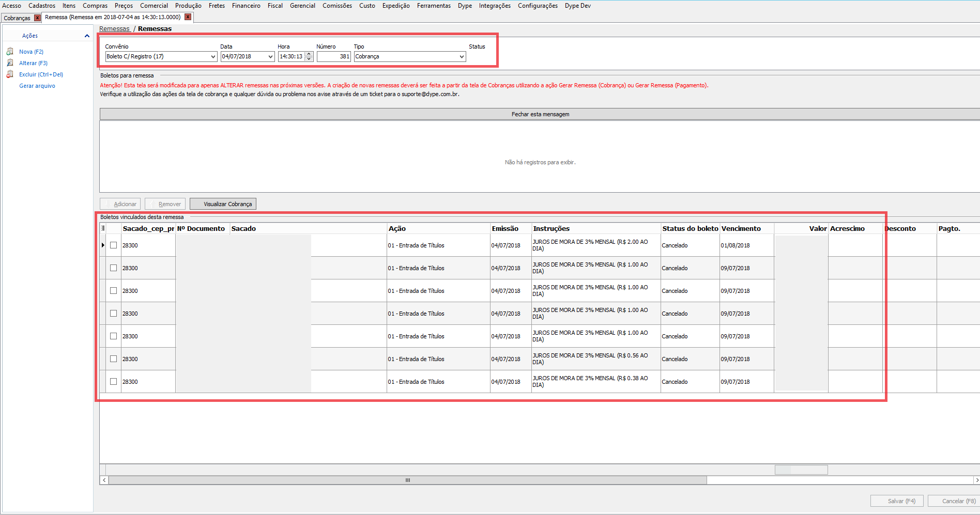980x515 pixels.
Task: Select instruction text with R$ 0.56 AO DIA
Action: tap(590, 359)
